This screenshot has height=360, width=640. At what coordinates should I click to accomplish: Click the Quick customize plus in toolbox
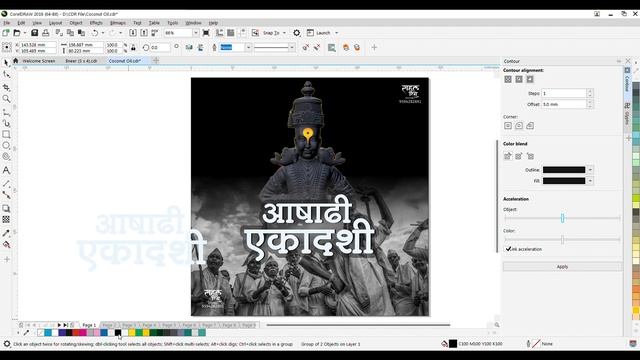coord(6,259)
